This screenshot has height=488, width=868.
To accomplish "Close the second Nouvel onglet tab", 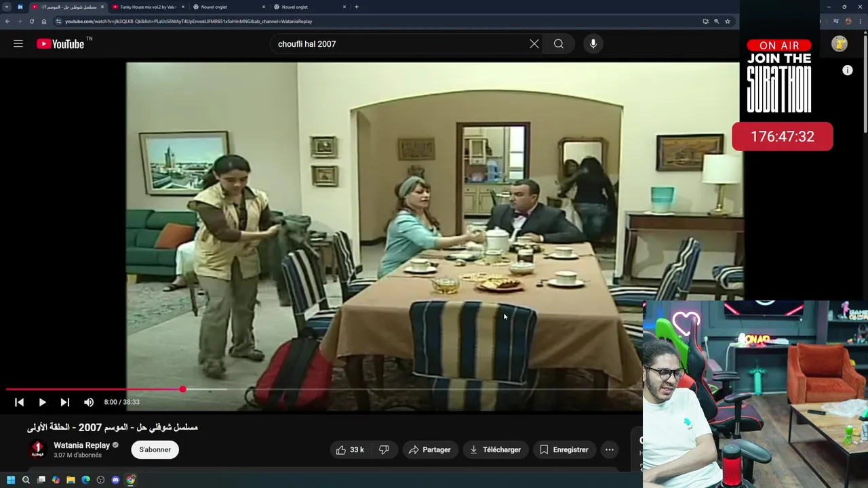I will coord(344,7).
